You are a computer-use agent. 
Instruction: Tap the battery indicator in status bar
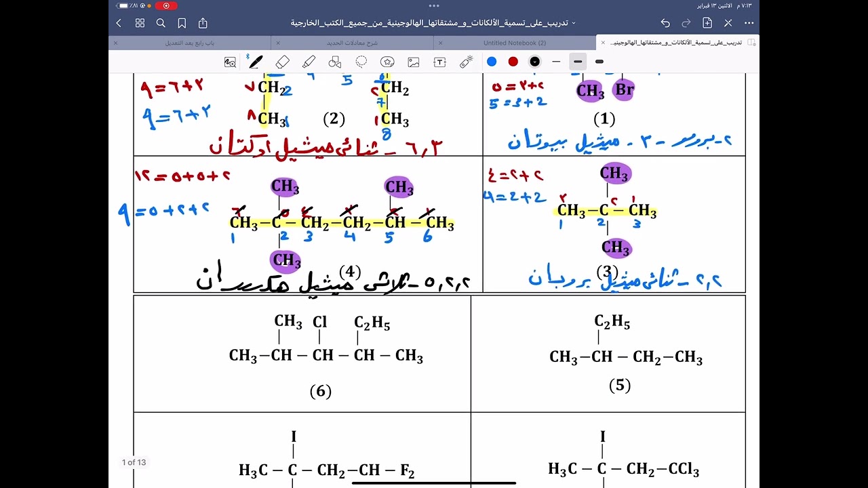(123, 5)
